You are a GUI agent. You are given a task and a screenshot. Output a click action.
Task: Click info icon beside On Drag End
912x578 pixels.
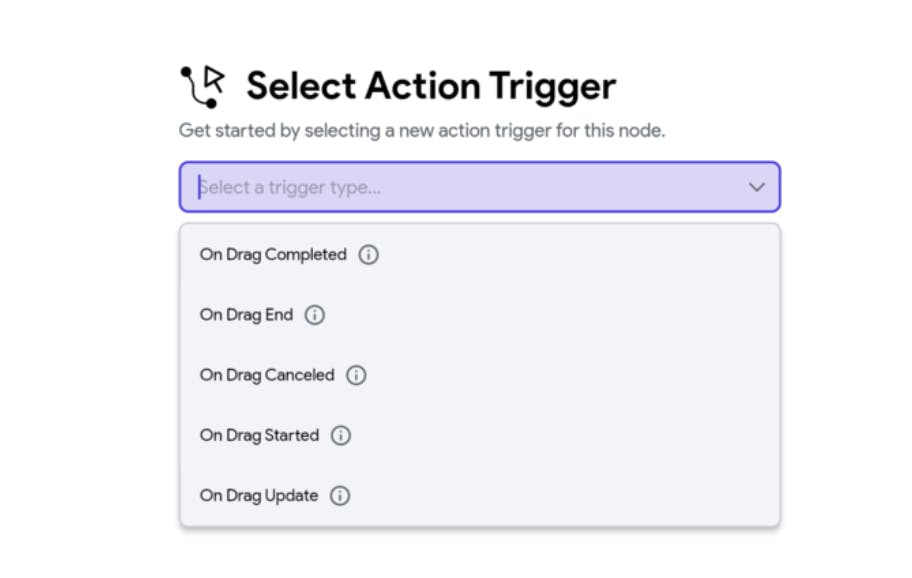(x=315, y=315)
